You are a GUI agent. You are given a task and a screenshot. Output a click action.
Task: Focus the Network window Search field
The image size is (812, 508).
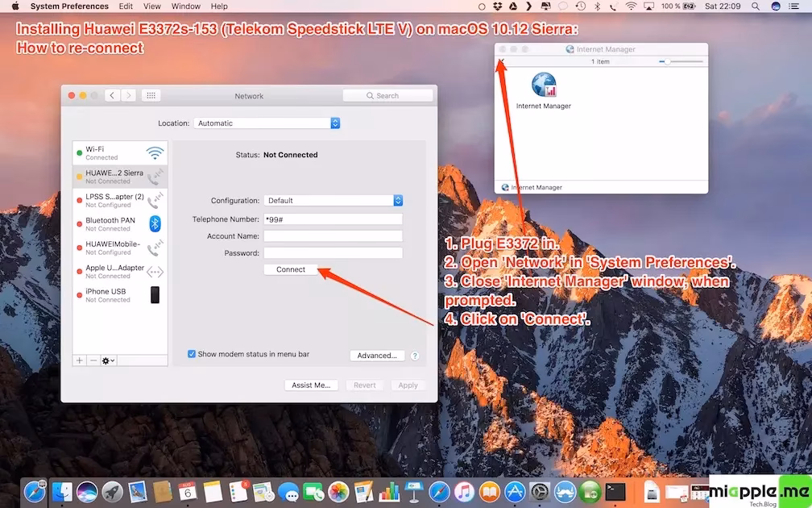tap(388, 95)
